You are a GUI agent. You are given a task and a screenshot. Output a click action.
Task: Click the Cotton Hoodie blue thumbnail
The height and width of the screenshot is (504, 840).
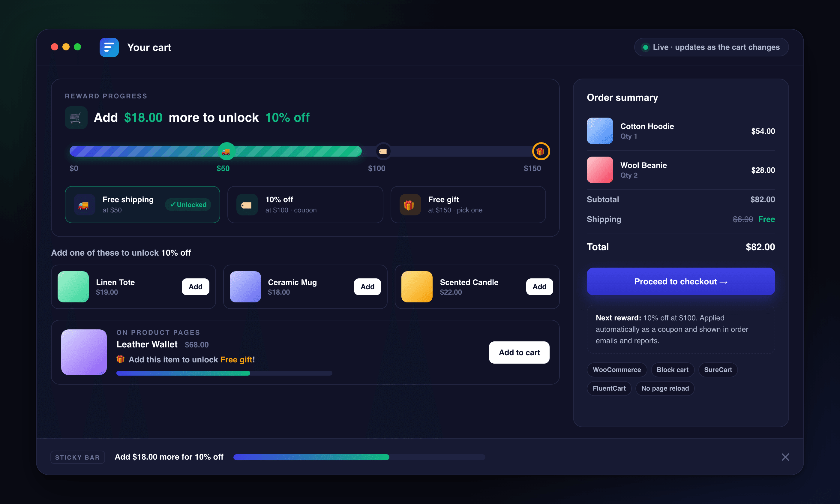[600, 131]
